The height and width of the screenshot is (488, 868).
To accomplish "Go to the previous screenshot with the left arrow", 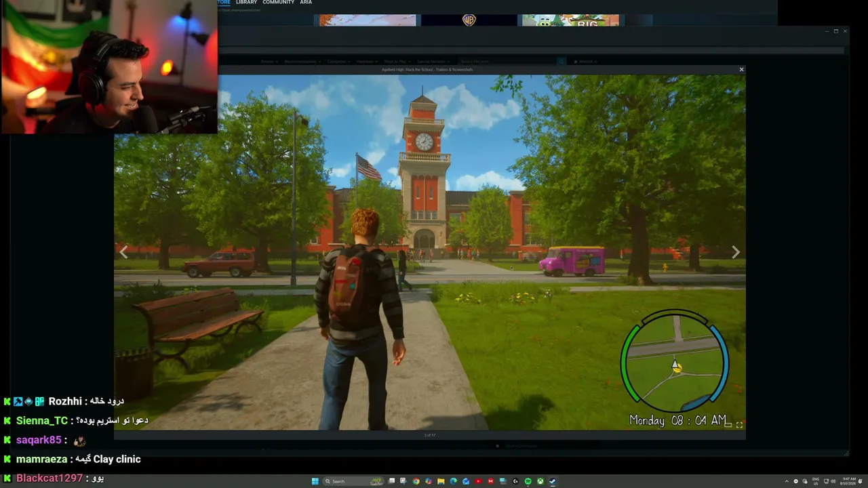I will 123,252.
